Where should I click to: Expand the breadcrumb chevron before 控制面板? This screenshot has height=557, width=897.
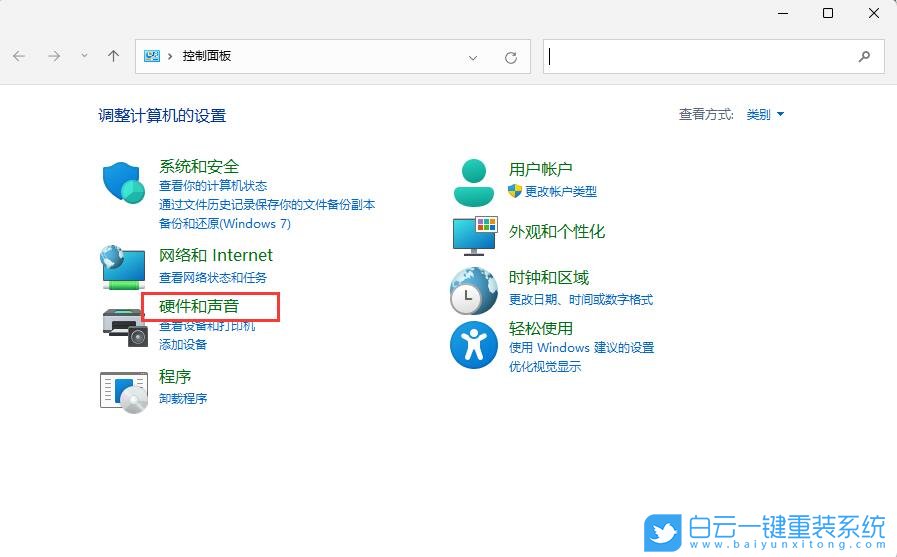[x=170, y=56]
